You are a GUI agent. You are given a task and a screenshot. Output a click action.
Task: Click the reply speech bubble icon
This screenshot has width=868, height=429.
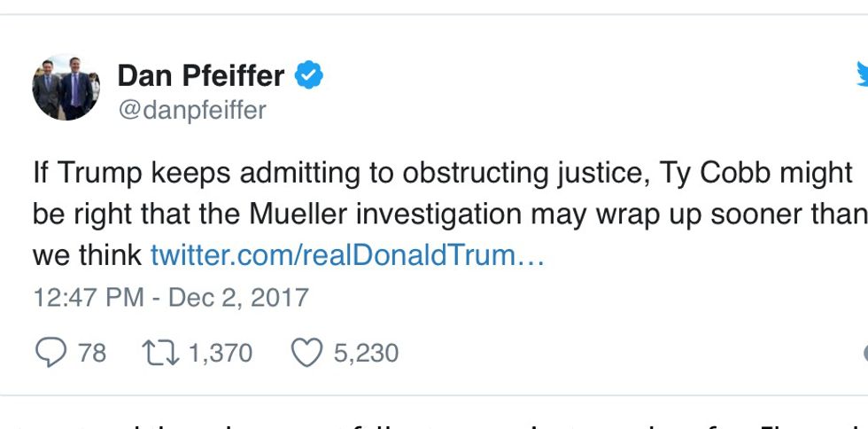(x=50, y=353)
